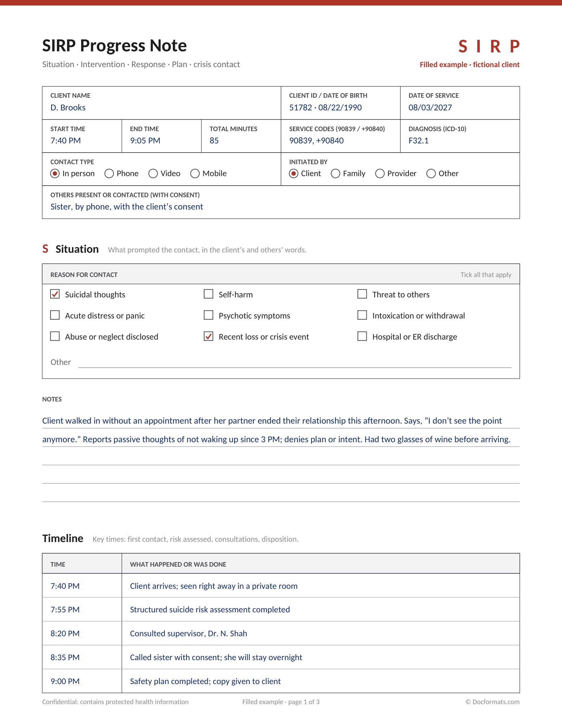Screen dimensions: 562x728
Task: Click the Timeline section heading
Action: click(63, 539)
